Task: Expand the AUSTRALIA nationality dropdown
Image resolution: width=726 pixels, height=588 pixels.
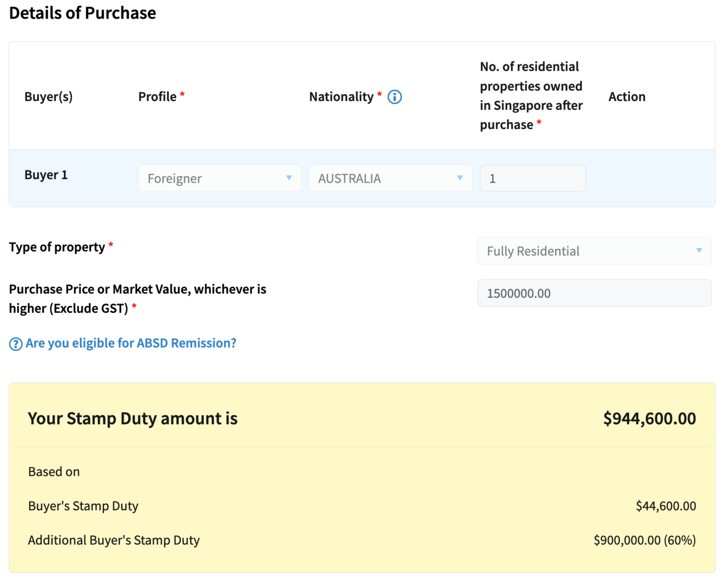Action: click(x=390, y=179)
